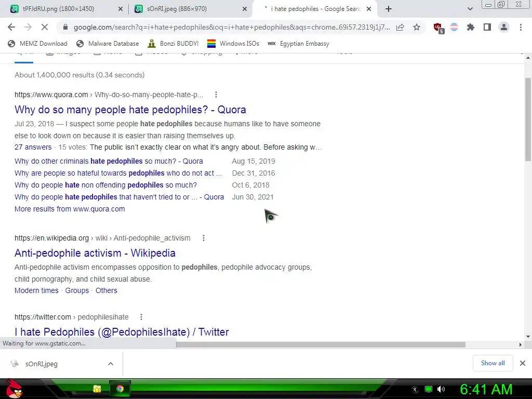Expand sOnRI.jpeg download options chevron
Viewport: 532px width, 399px height.
click(110, 364)
